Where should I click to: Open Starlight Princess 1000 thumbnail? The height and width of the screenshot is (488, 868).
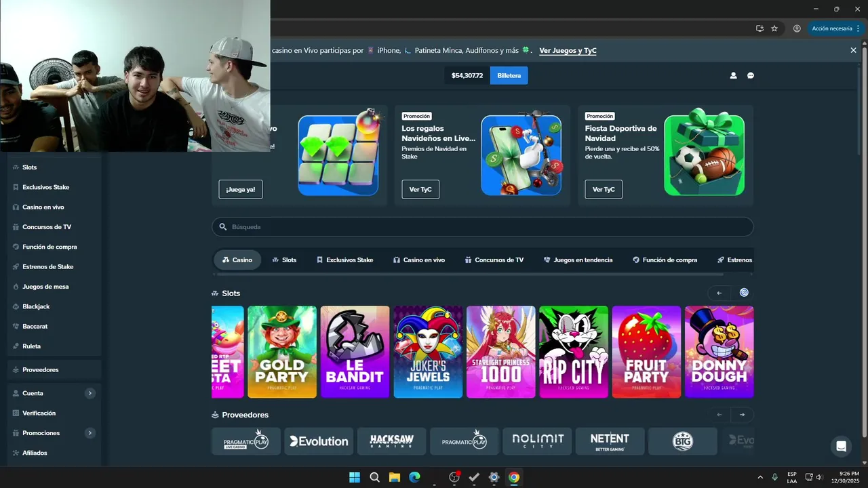coord(501,352)
